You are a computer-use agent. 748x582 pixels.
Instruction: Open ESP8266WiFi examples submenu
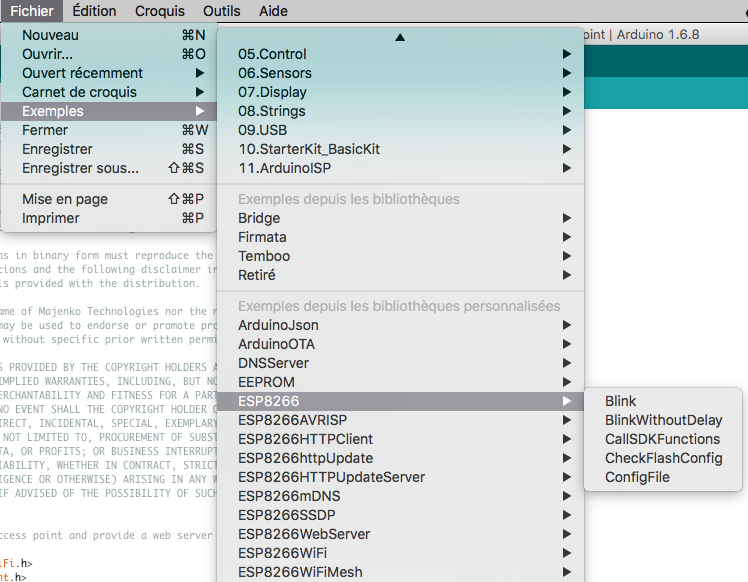tap(400, 553)
